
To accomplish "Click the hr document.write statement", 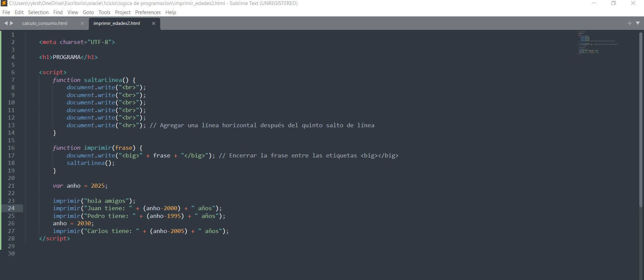I will coord(106,125).
